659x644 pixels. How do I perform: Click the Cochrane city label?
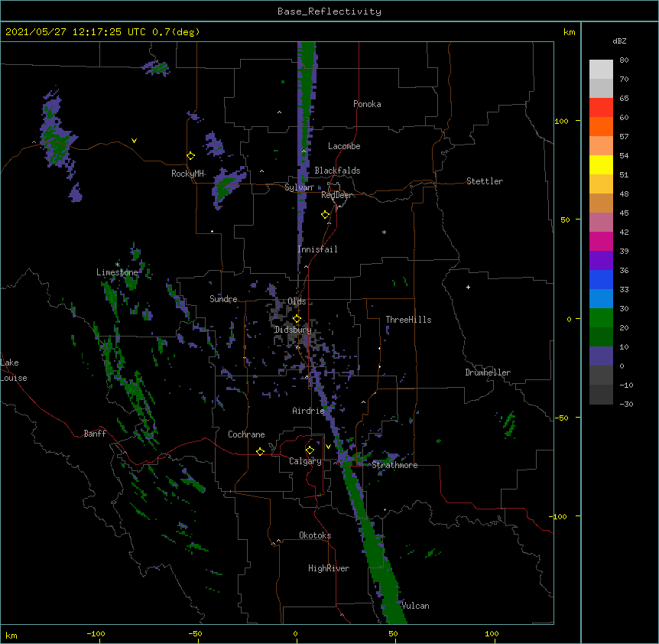pyautogui.click(x=246, y=434)
